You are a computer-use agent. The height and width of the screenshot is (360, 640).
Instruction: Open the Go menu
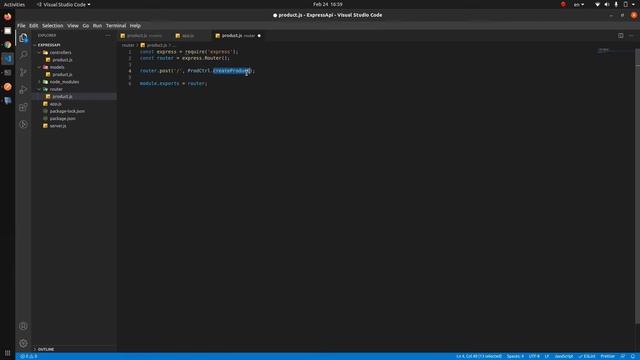(86, 26)
